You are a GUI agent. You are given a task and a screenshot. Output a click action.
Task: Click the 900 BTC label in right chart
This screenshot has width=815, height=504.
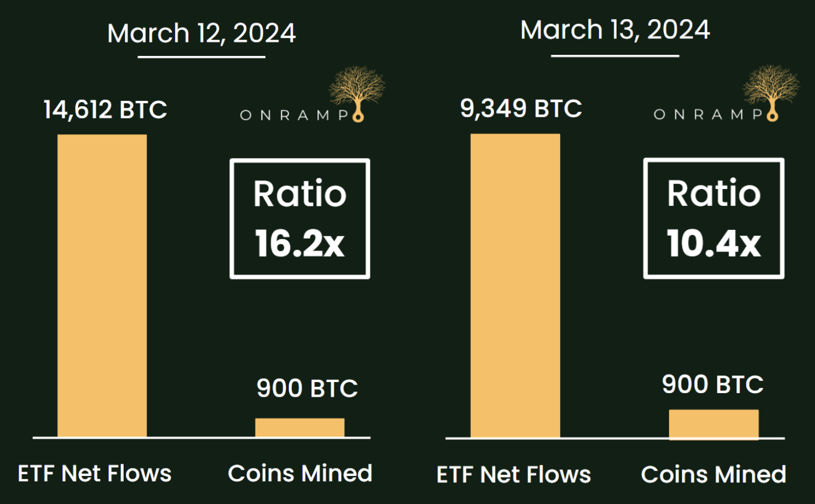(713, 385)
